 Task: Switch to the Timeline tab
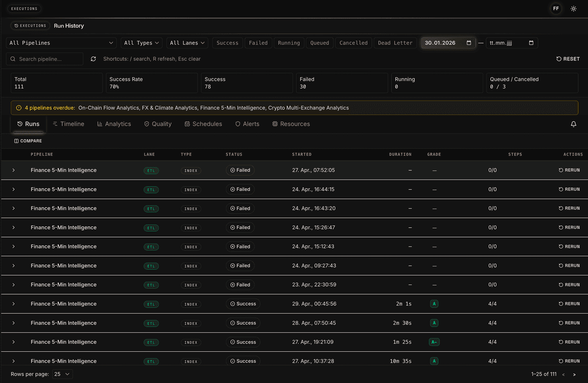(69, 124)
